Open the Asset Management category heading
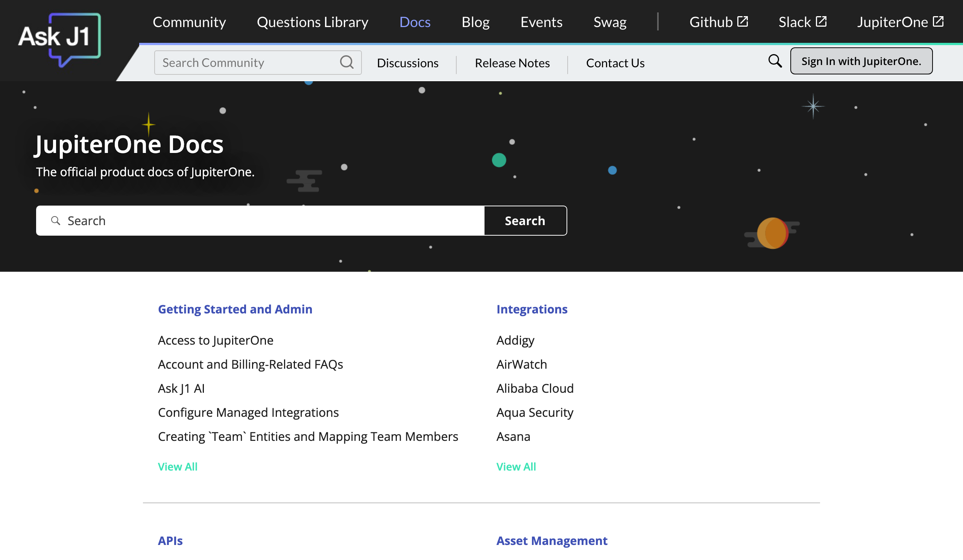This screenshot has height=560, width=963. coord(552,540)
